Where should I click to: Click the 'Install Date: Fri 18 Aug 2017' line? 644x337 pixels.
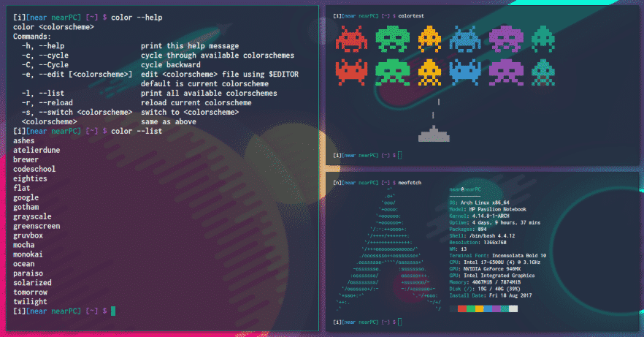[x=491, y=295]
